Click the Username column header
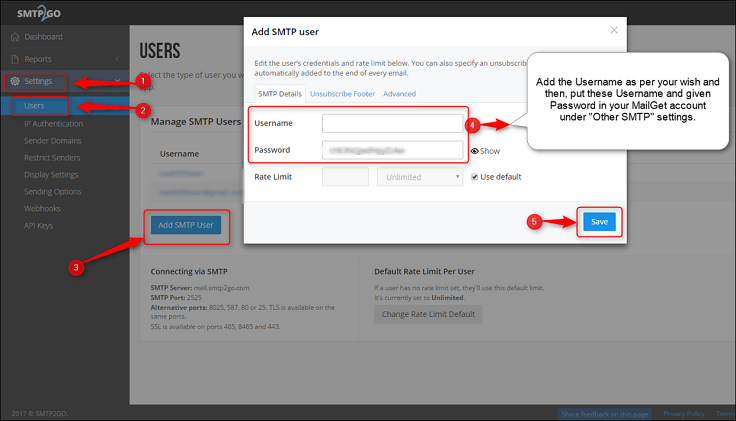 (x=179, y=154)
